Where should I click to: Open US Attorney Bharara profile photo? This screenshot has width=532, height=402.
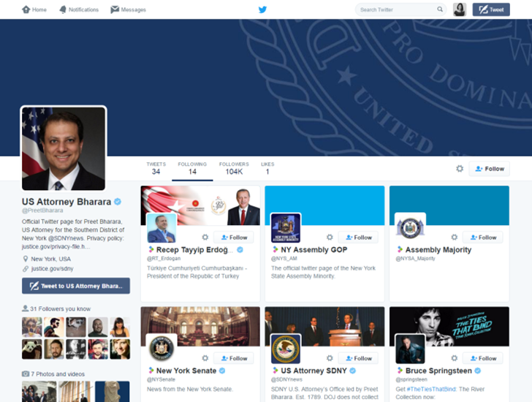click(x=64, y=148)
